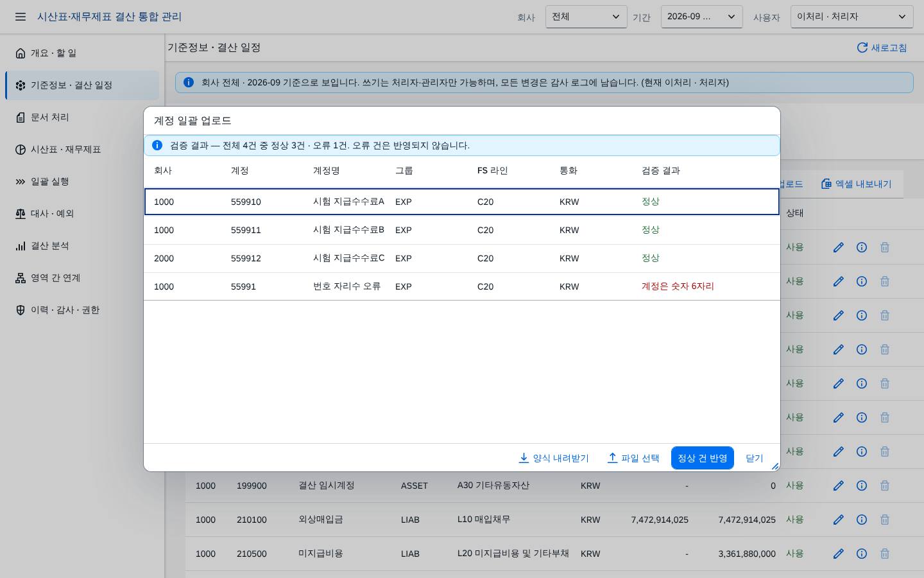Select the row for account 559910

coord(462,202)
